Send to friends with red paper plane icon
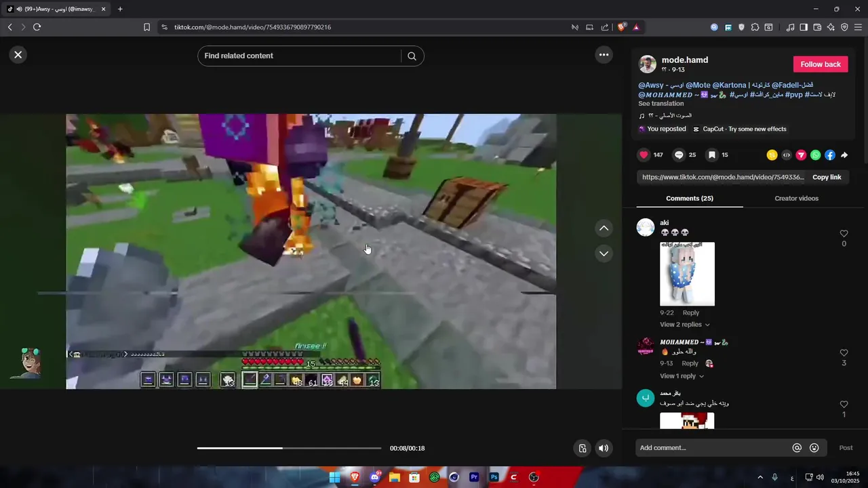The height and width of the screenshot is (488, 868). pyautogui.click(x=801, y=155)
